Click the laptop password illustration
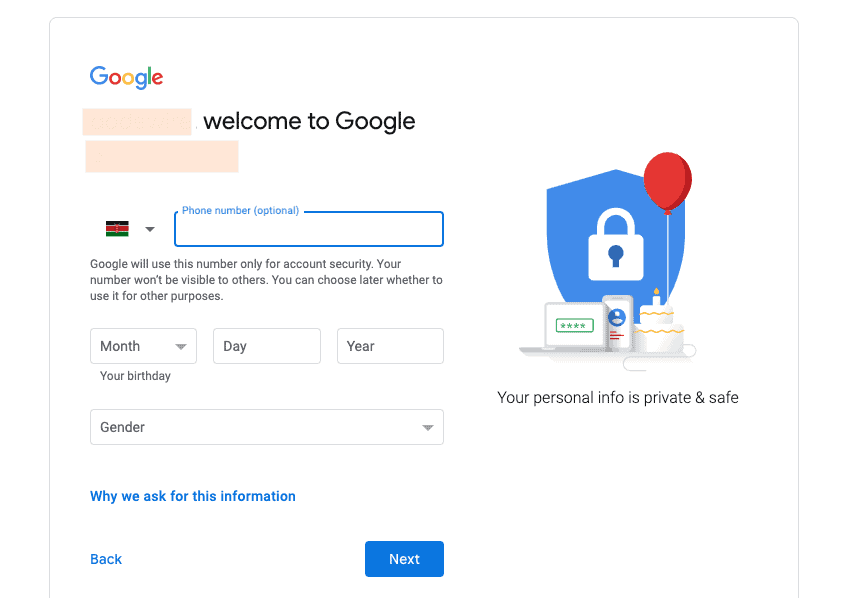Image resolution: width=851 pixels, height=598 pixels. [574, 326]
